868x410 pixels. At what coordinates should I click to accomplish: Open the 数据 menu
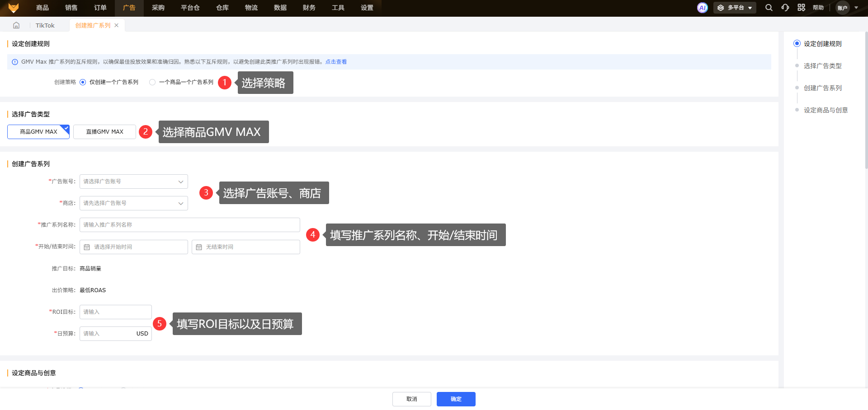[280, 8]
